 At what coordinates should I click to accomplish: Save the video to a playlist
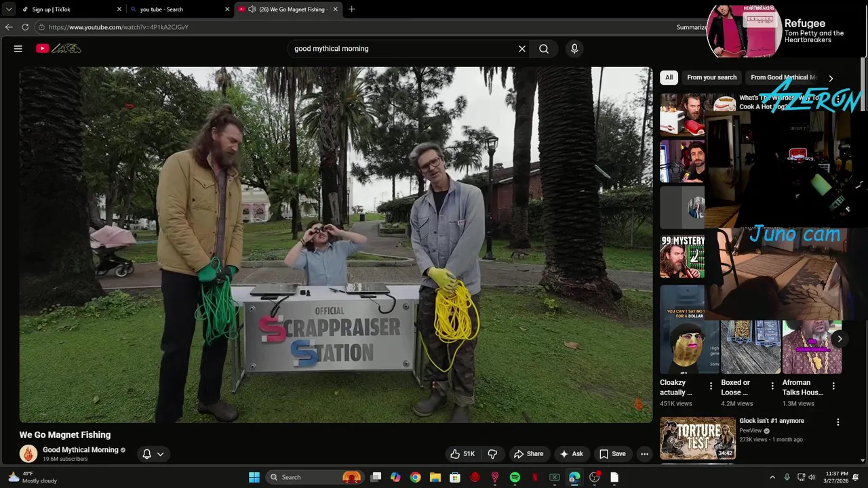(612, 454)
